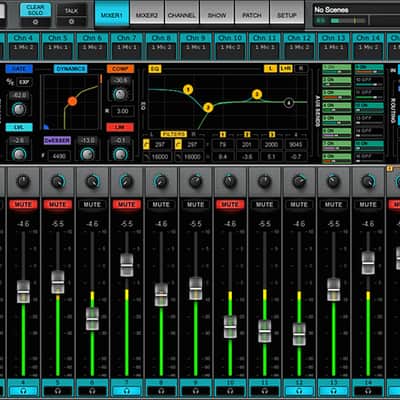Toggle headphone cue on channel 13

point(334,391)
